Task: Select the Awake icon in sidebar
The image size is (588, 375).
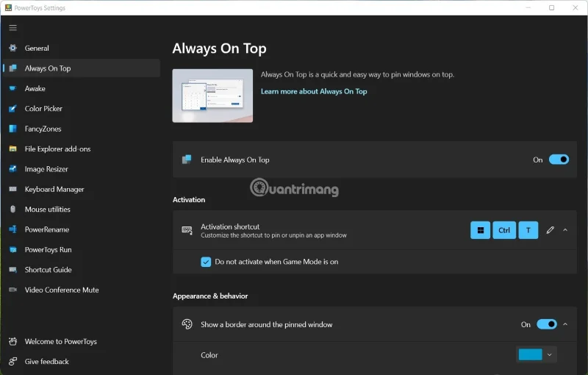Action: (x=12, y=89)
